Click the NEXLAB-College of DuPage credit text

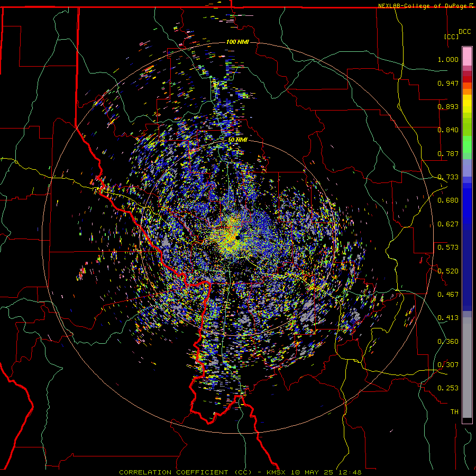[423, 6]
